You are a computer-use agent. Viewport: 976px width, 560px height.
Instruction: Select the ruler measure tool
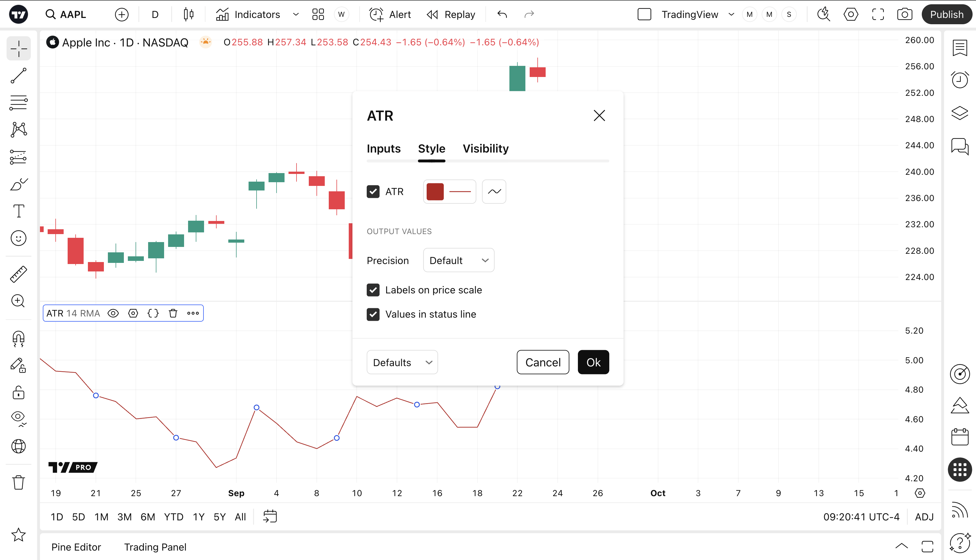(19, 274)
